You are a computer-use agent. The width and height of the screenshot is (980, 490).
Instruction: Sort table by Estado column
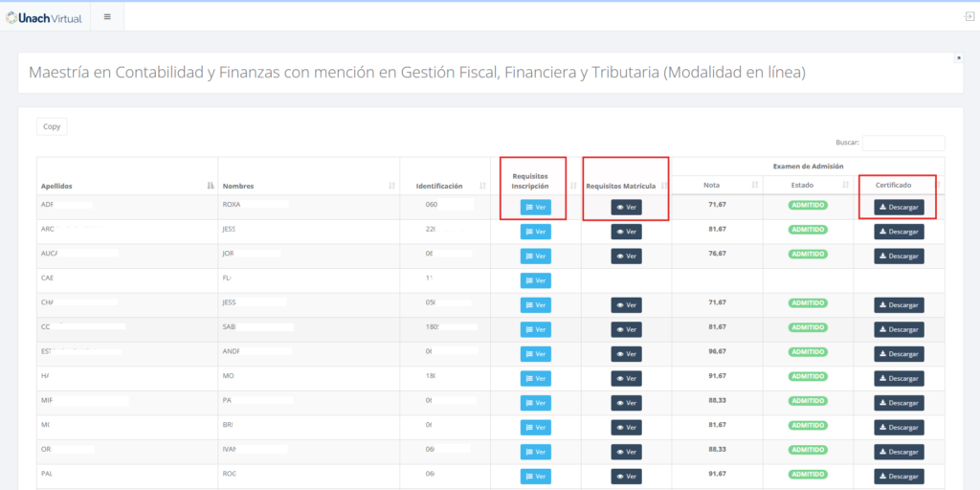pyautogui.click(x=808, y=185)
